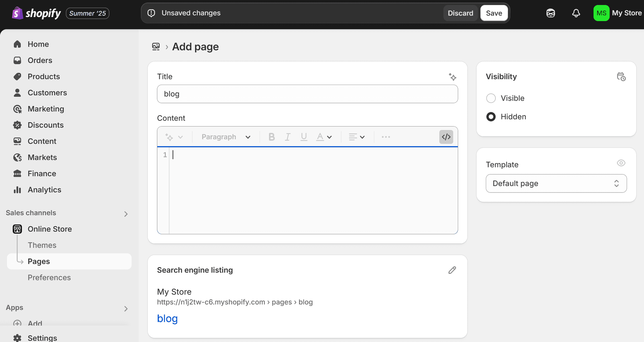Open Themes under Online Store

[42, 245]
